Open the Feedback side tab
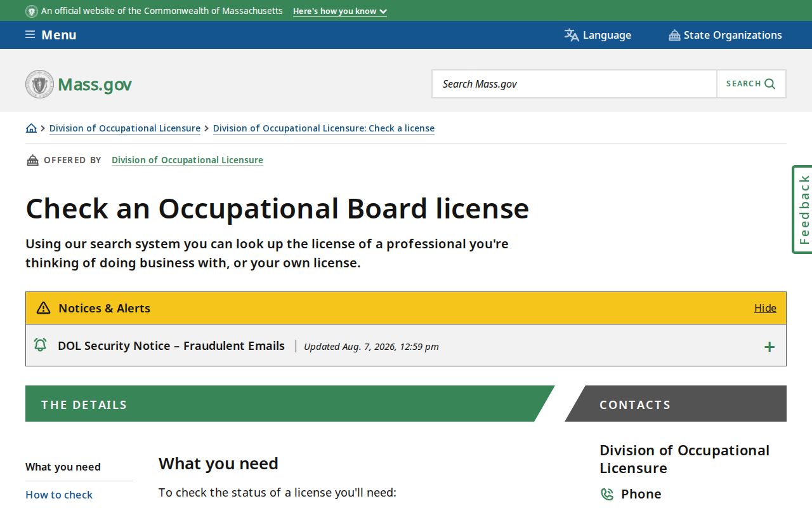The width and height of the screenshot is (812, 508). pos(802,210)
